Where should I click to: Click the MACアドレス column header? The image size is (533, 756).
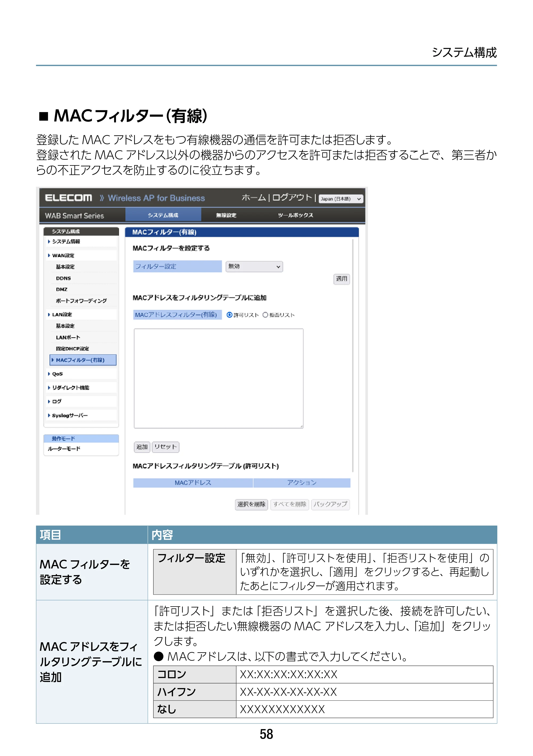[193, 483]
